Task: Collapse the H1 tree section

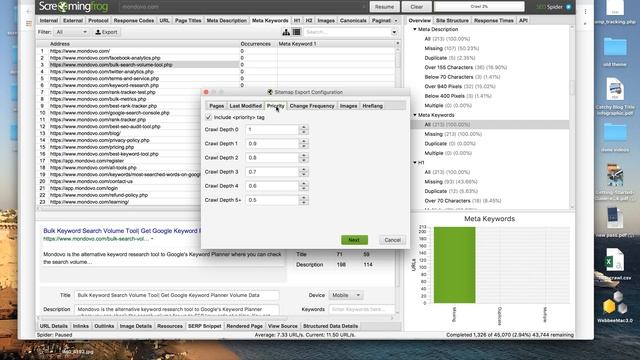Action: pos(415,162)
